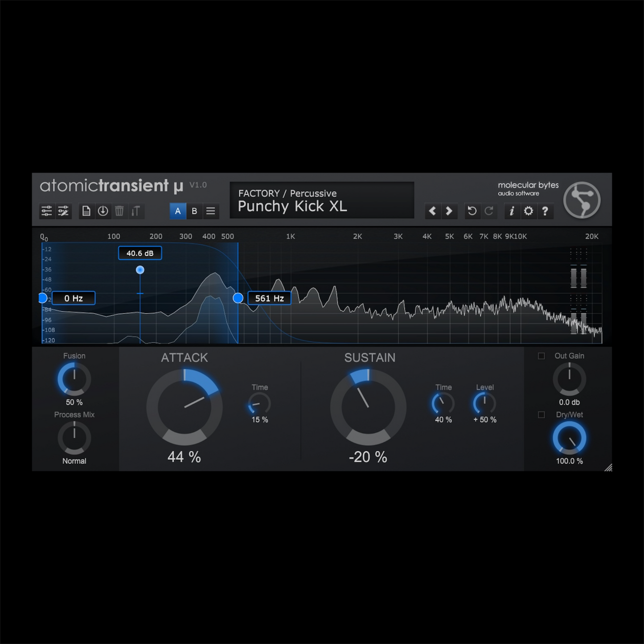This screenshot has width=644, height=644.
Task: Enable the Out Gain checkbox
Action: 541,356
